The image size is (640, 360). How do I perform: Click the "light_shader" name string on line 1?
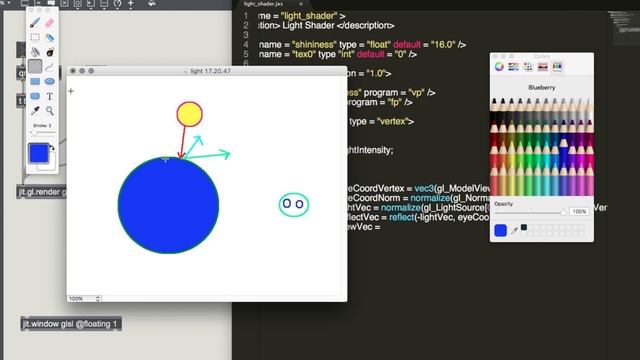pos(309,16)
